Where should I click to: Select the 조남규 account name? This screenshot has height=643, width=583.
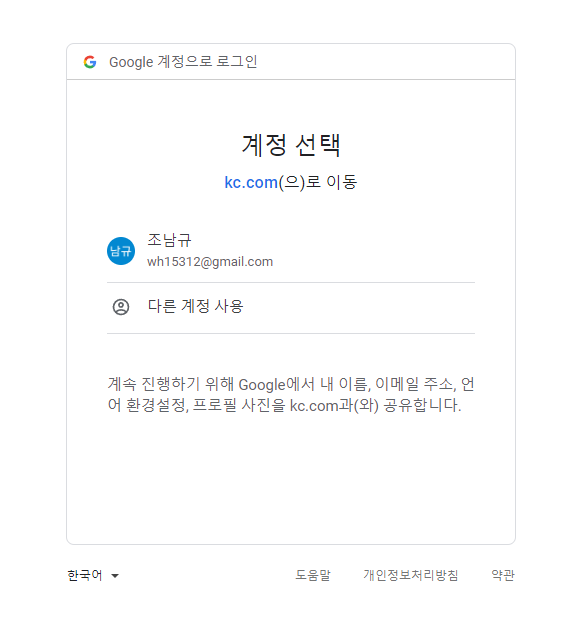[169, 240]
